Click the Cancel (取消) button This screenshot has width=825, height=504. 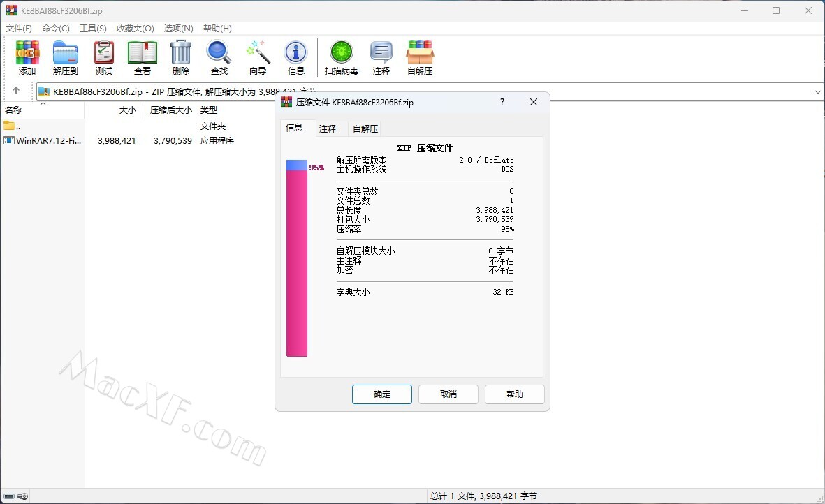(448, 394)
